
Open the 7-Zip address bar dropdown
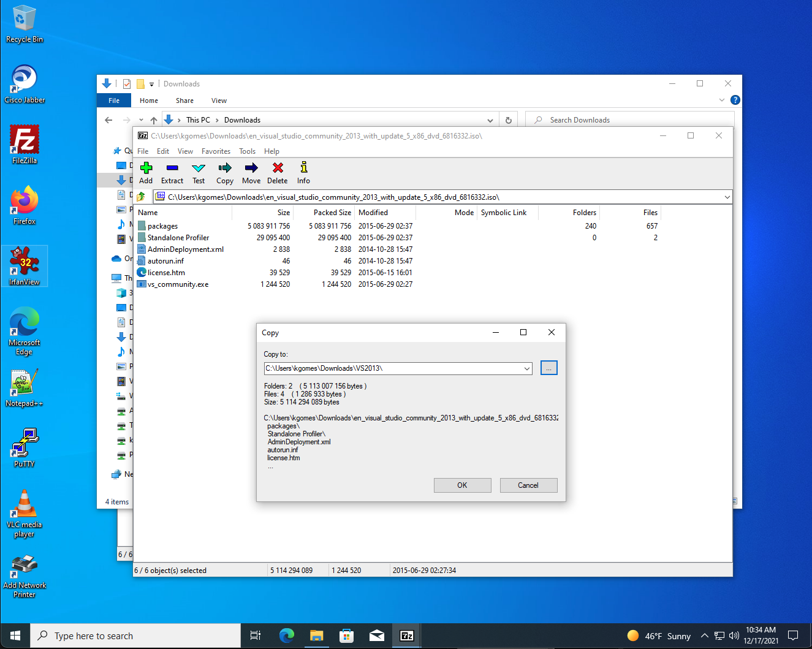point(727,197)
